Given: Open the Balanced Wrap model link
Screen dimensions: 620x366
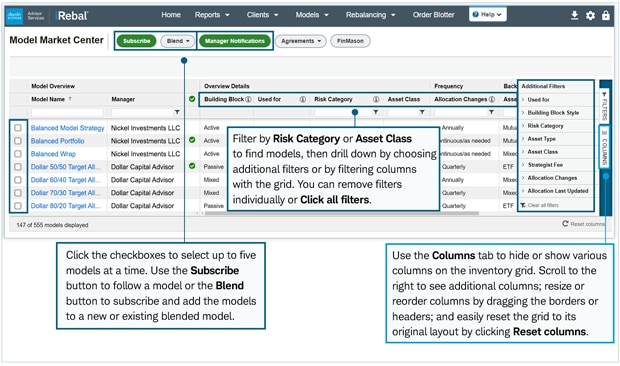Looking at the screenshot, I should [53, 154].
